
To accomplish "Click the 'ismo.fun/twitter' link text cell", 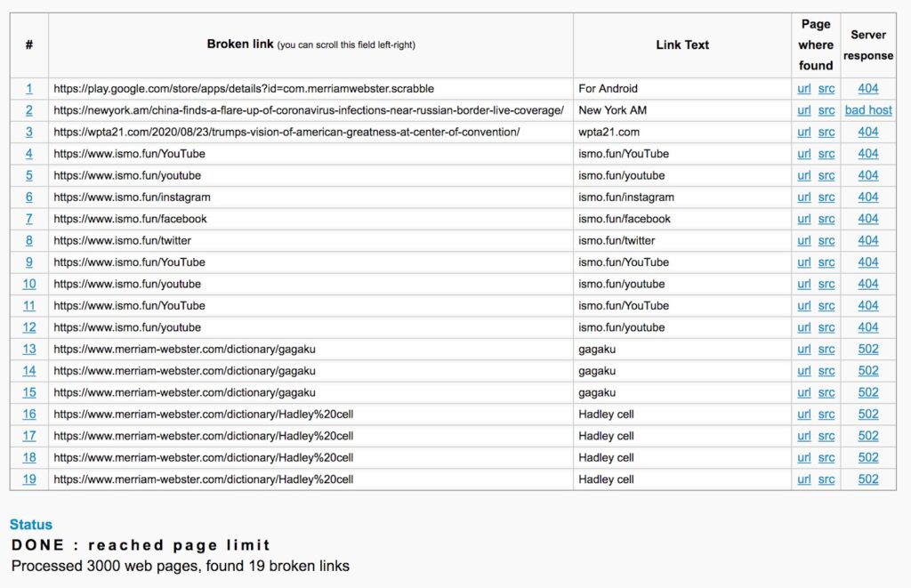I will coord(682,240).
